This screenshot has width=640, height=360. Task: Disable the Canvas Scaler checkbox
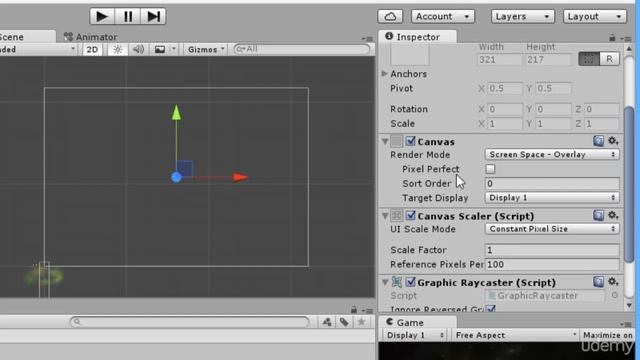tap(410, 216)
